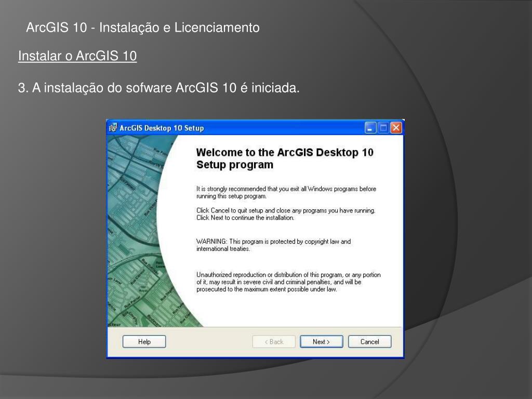Click the disabled Back button
Viewport: 532px width, 399px height.
point(274,342)
